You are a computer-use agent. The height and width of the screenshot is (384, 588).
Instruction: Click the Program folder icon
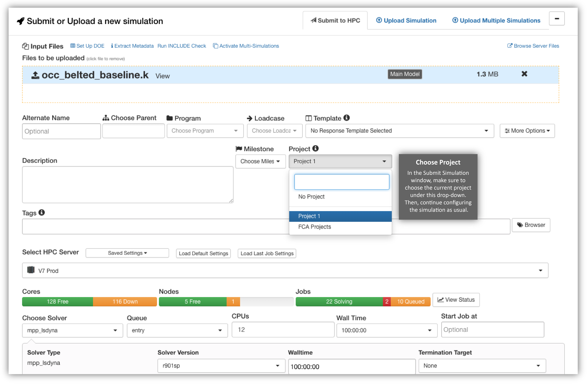(169, 118)
